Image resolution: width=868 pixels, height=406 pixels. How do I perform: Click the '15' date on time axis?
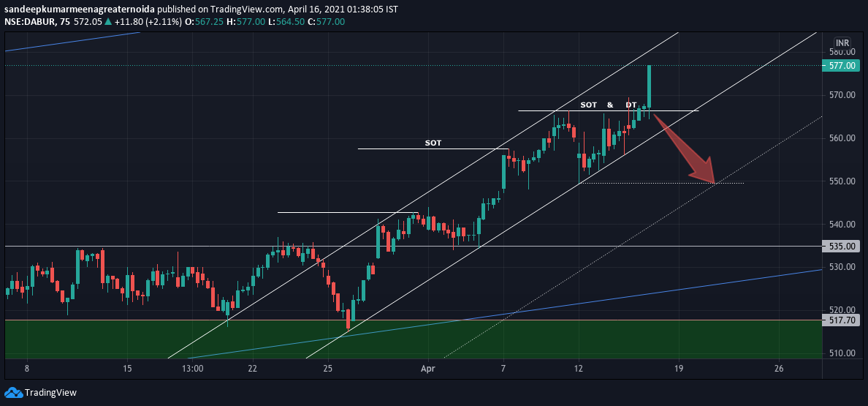(x=127, y=368)
